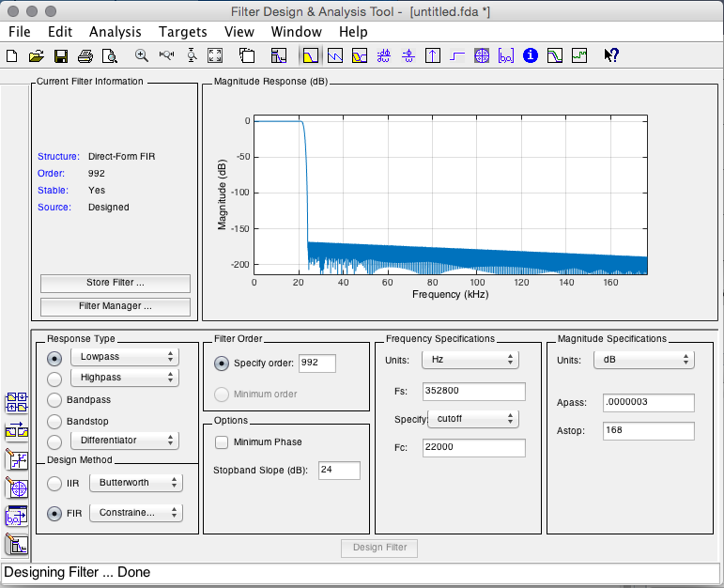The width and height of the screenshot is (724, 588).
Task: Show Round-off Noise Power Spectrum
Action: coord(579,56)
